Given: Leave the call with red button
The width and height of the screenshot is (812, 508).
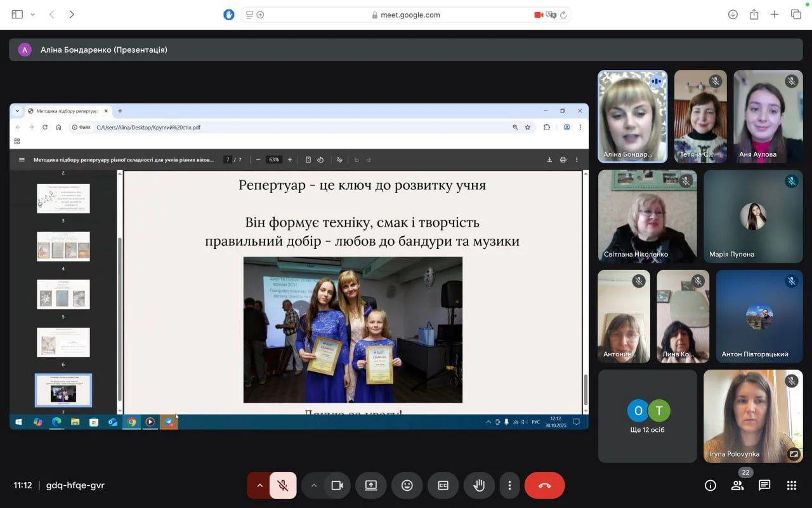Looking at the screenshot, I should [x=544, y=486].
